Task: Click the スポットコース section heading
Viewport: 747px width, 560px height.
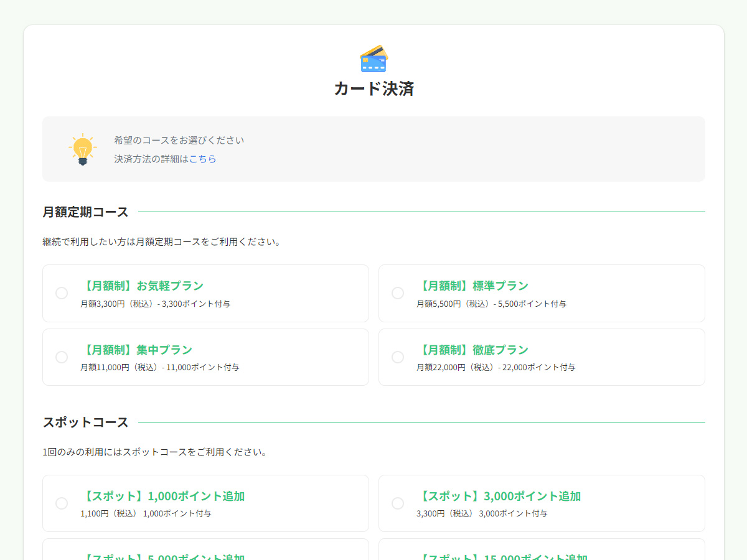Action: (x=84, y=421)
